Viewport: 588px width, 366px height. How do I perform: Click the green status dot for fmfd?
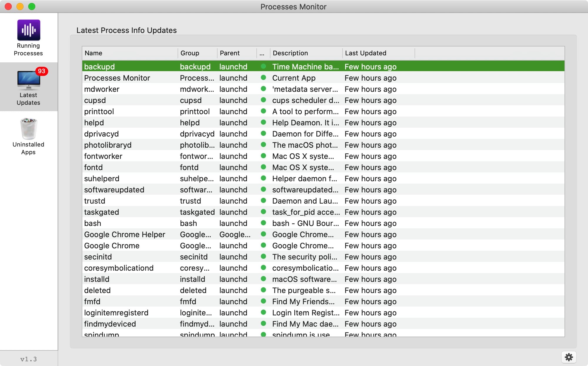click(x=263, y=301)
